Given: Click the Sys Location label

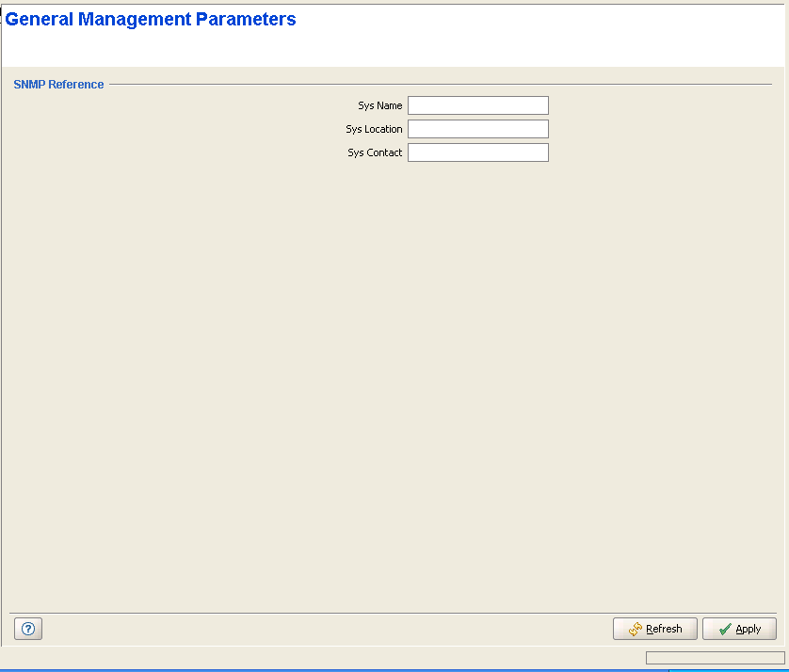Looking at the screenshot, I should 374,130.
